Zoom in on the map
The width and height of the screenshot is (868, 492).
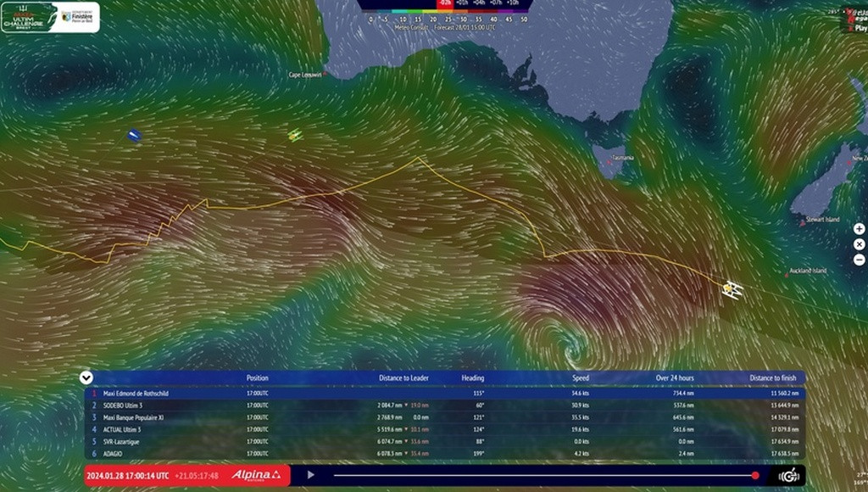point(859,228)
